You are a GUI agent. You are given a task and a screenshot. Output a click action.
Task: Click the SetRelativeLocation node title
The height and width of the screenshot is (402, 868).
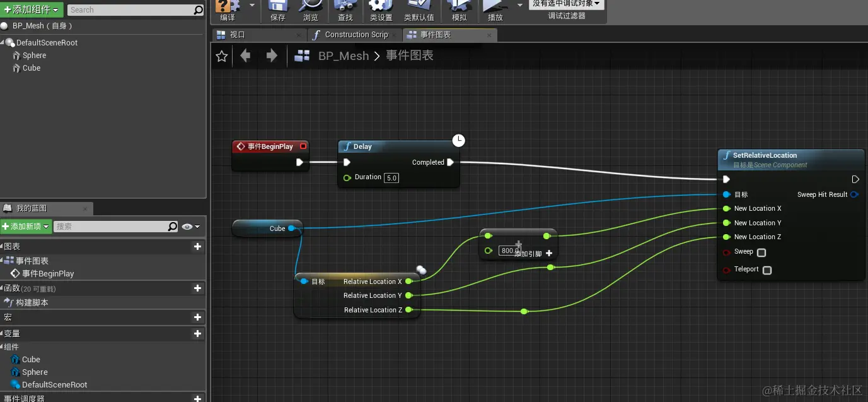[x=765, y=155]
